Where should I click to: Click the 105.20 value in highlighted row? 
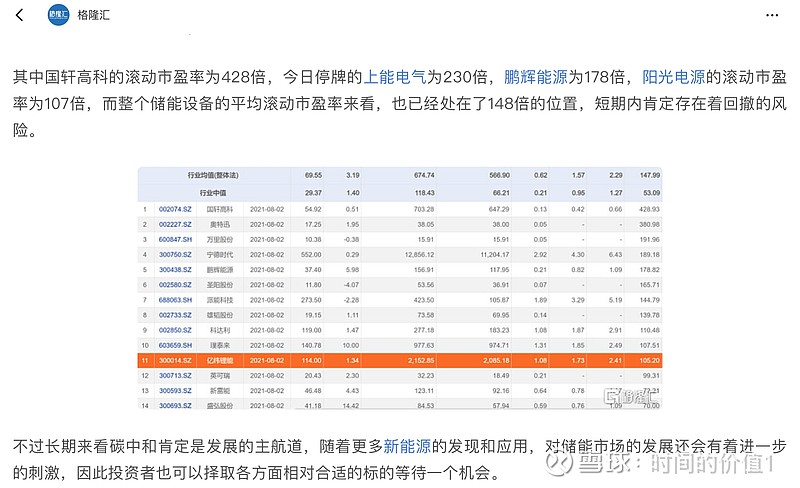coord(649,360)
